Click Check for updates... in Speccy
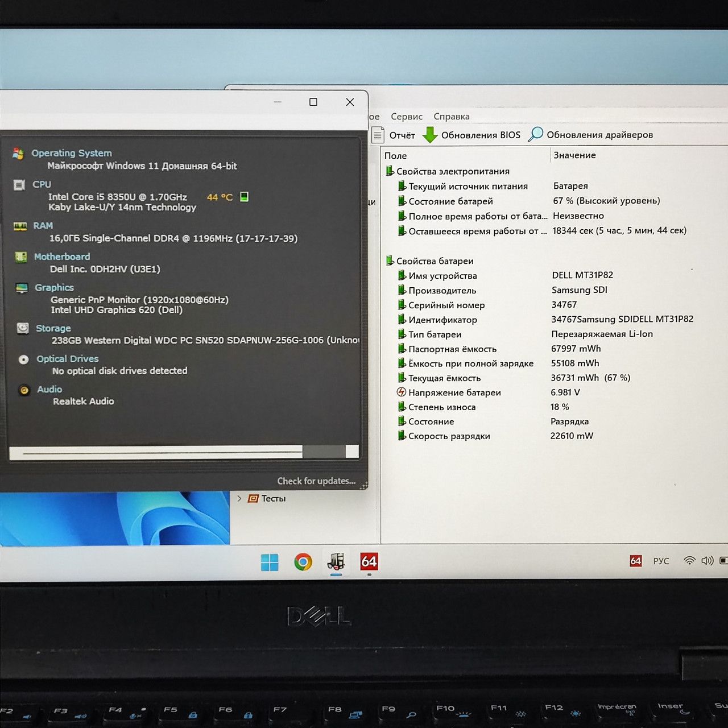728x728 pixels. 316,481
